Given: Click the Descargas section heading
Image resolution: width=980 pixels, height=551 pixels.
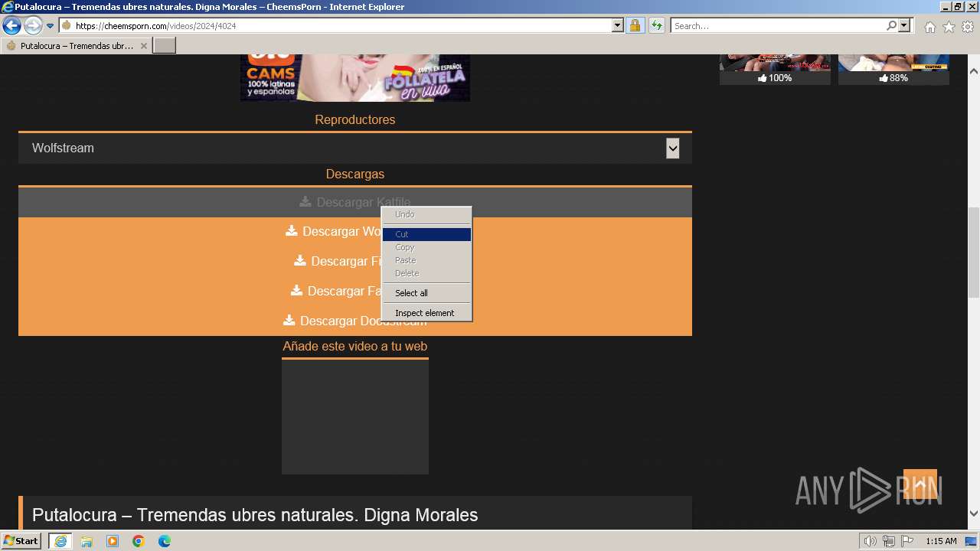Looking at the screenshot, I should [355, 174].
